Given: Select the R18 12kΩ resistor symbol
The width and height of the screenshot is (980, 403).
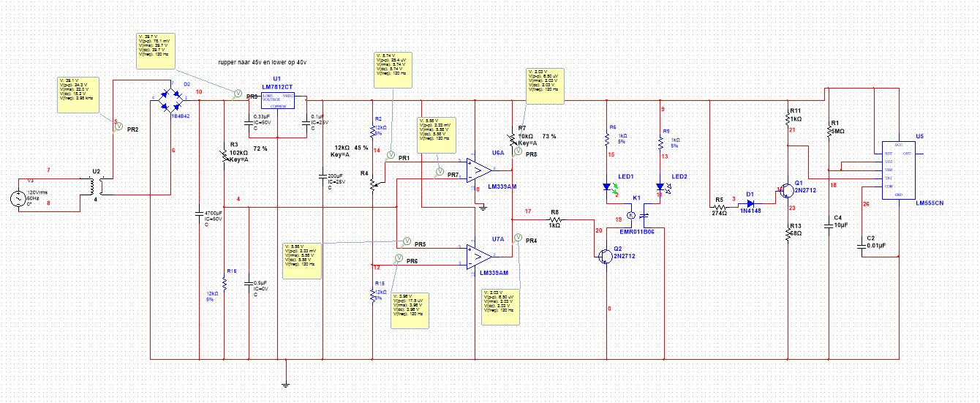Looking at the screenshot, I should [x=225, y=285].
